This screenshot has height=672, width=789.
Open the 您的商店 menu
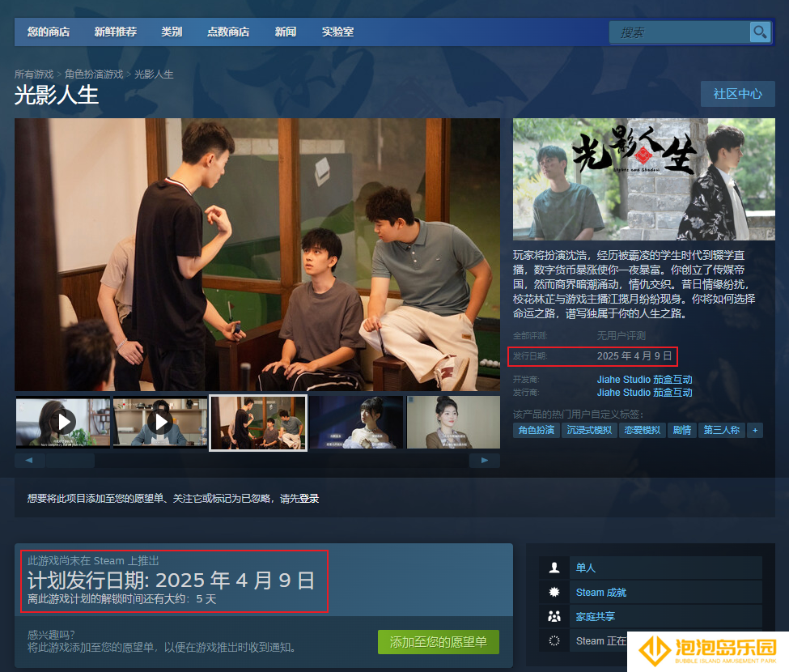[49, 32]
